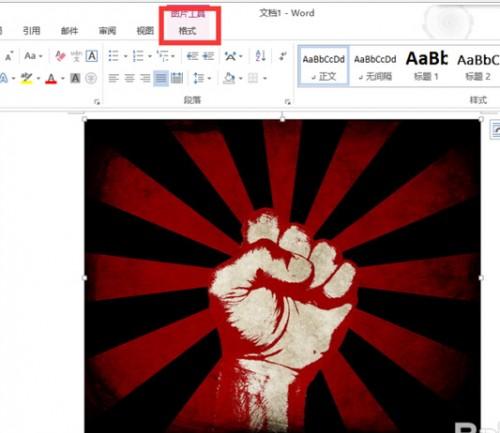This screenshot has width=500, height=433.
Task: Click the bullets list icon
Action: click(x=114, y=56)
